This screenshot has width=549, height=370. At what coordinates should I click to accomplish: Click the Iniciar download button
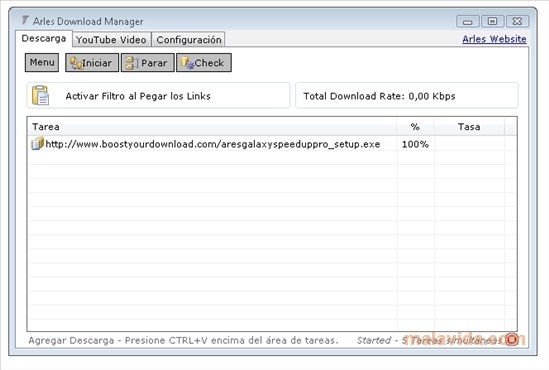(92, 63)
